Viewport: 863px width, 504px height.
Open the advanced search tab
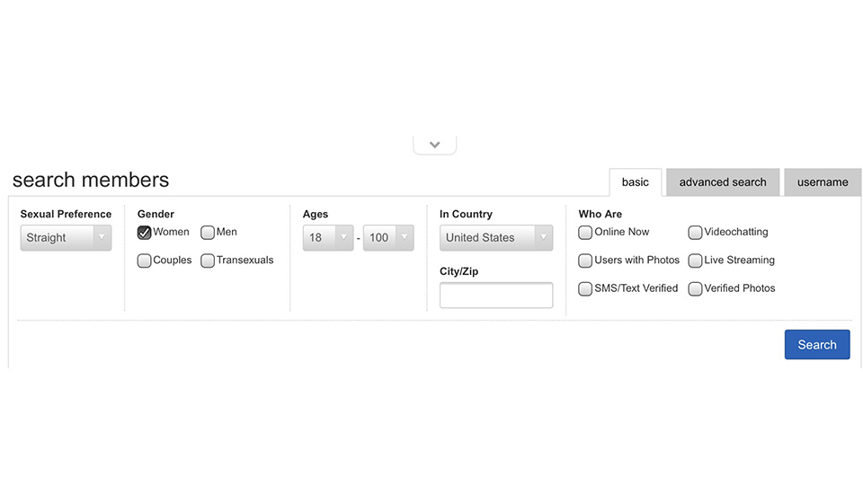click(x=723, y=182)
